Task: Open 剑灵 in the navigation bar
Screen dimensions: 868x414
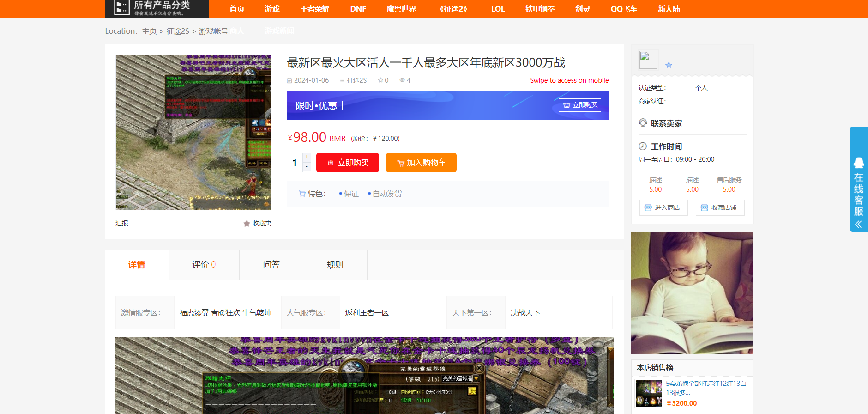Action: 583,9
